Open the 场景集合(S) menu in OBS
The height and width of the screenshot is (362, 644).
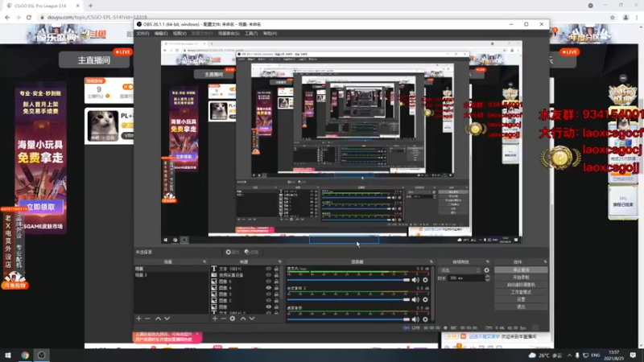[x=229, y=33]
